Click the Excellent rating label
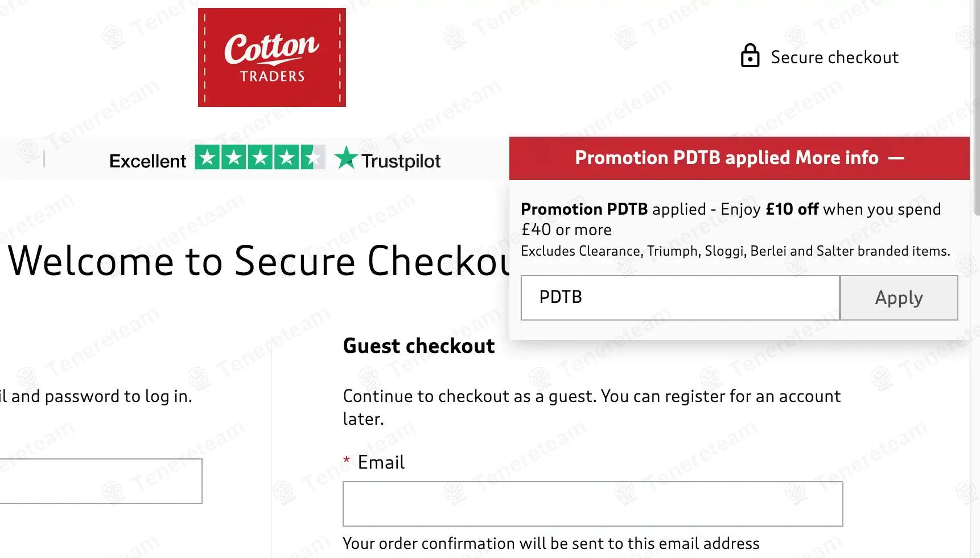Screen dimensions: 980x558 click(147, 161)
